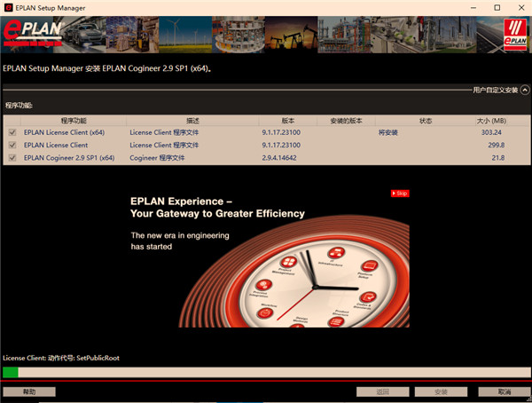532x403 pixels.
Task: Click the Rittal EPLAN badge at banner right
Action: 515,35
